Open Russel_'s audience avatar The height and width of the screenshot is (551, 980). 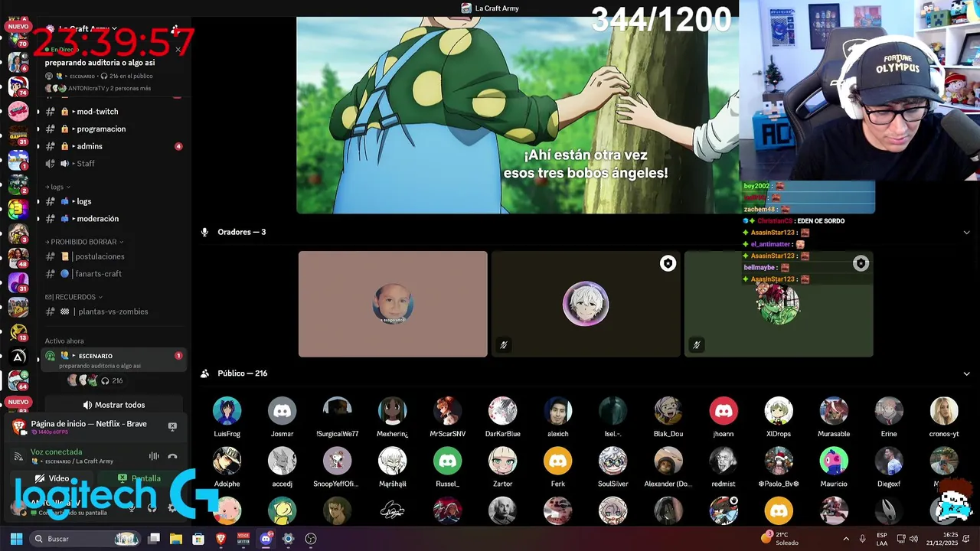click(447, 461)
